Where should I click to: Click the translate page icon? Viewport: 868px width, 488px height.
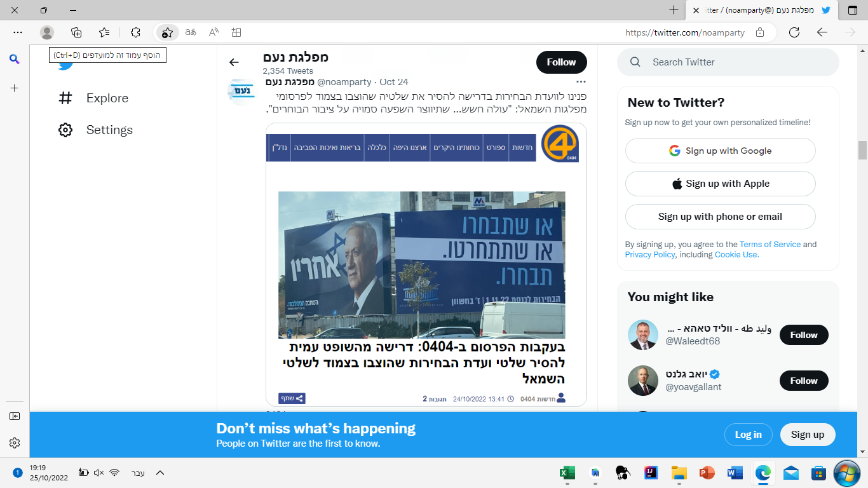click(x=191, y=32)
